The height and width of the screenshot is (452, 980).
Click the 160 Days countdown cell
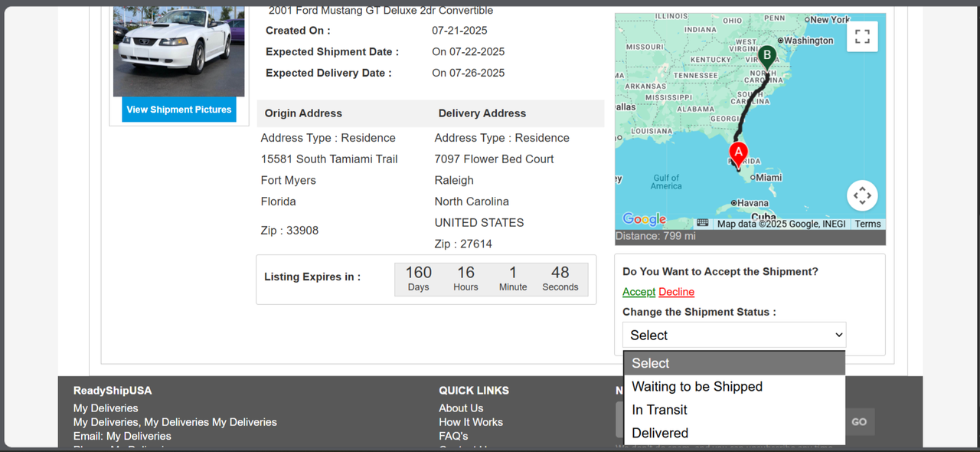click(x=418, y=279)
